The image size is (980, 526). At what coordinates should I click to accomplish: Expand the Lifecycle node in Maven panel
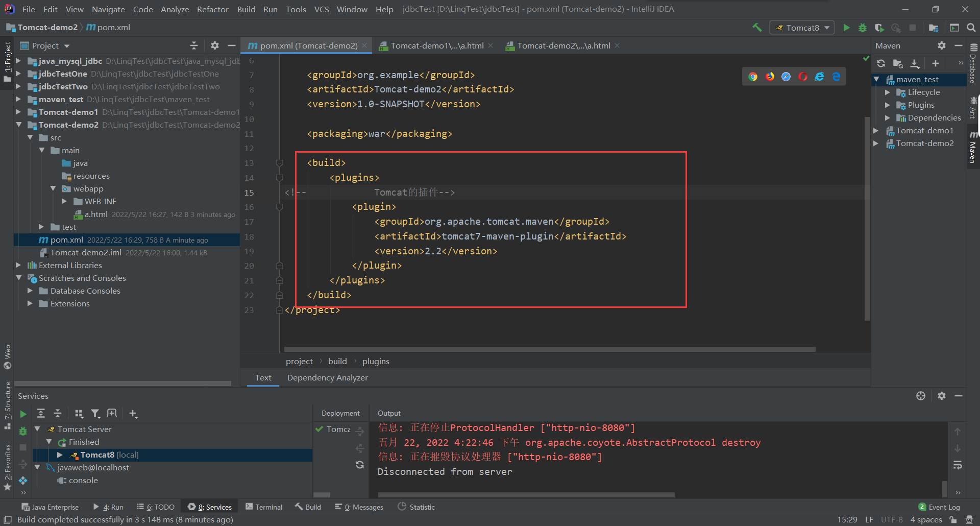pyautogui.click(x=888, y=92)
